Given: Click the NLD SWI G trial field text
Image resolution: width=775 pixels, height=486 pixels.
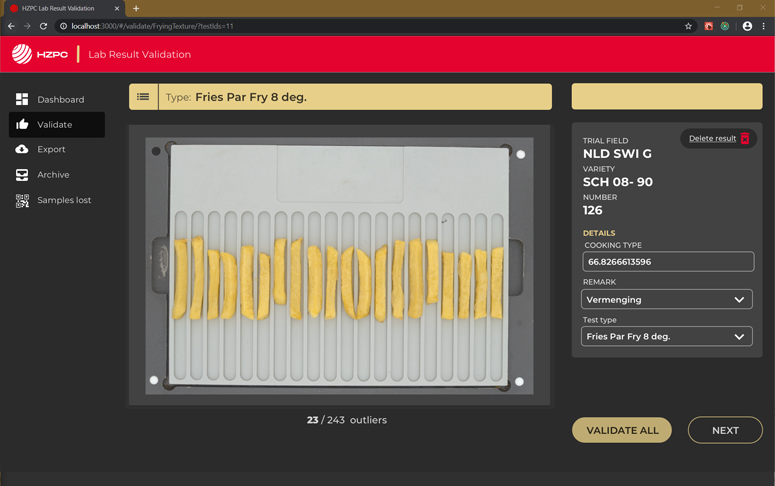Looking at the screenshot, I should (617, 154).
